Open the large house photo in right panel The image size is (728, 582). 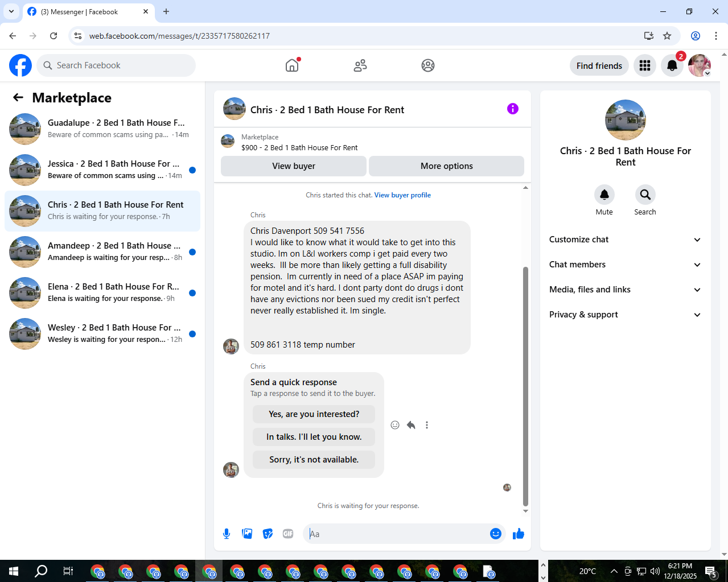[626, 120]
